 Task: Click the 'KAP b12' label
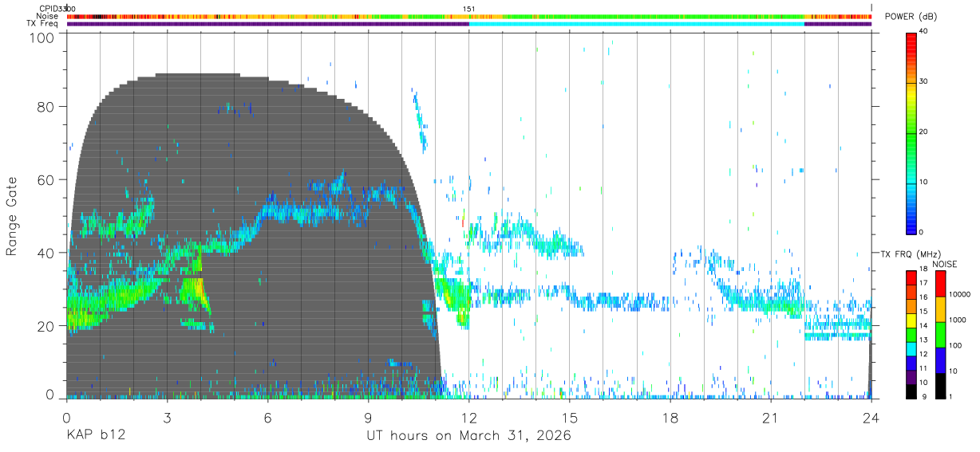tap(95, 436)
